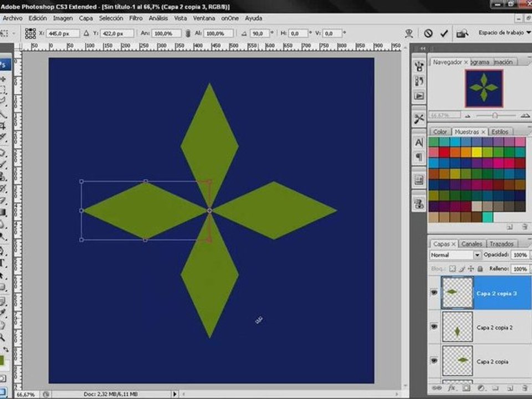Hide the Capa 2 copia 3 layer
The image size is (532, 399).
click(x=434, y=292)
